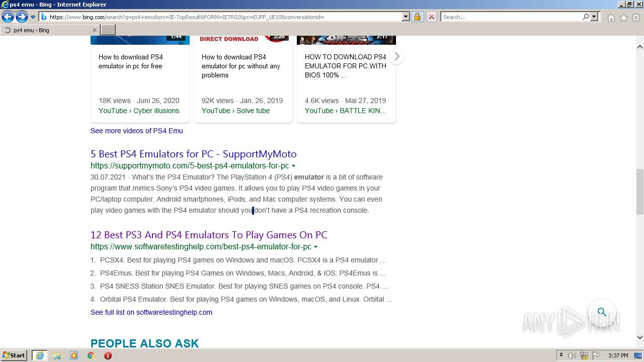Viewport: 644px width, 362px height.
Task: Click the browser Forward arrow button
Action: click(21, 17)
